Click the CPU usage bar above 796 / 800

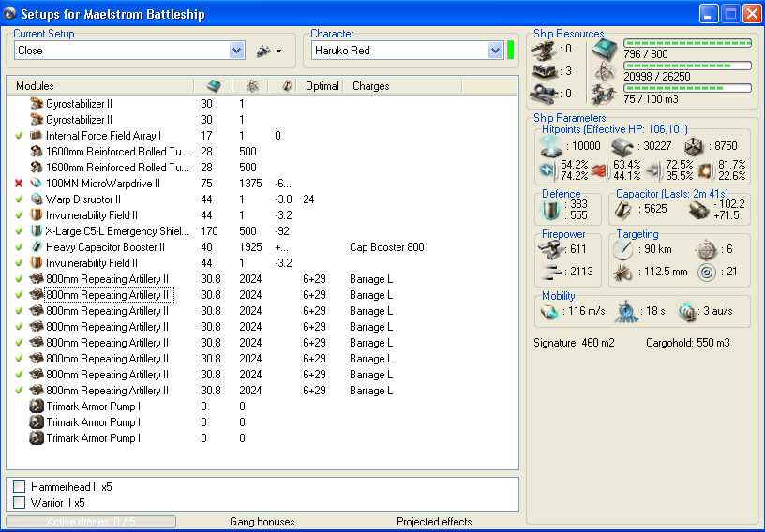point(687,44)
